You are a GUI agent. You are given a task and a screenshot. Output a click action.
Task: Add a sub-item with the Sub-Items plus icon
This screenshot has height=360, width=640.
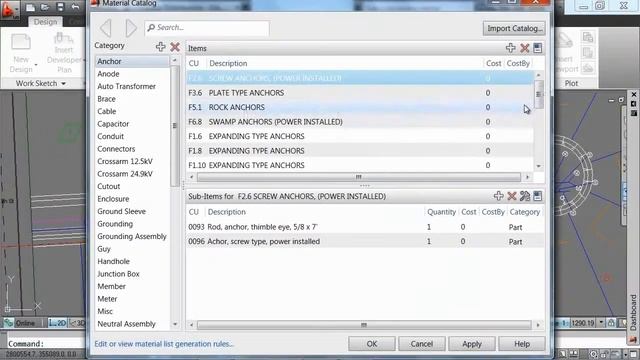pyautogui.click(x=498, y=196)
